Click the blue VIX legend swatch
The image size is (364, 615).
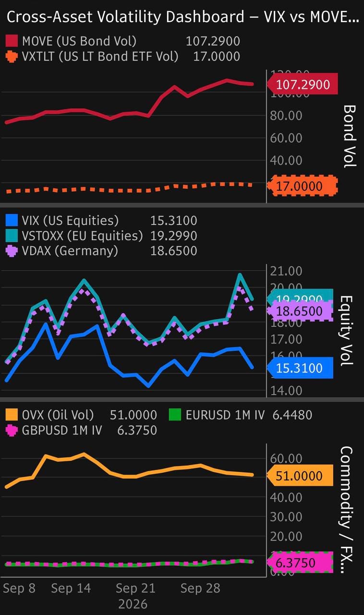(x=12, y=221)
